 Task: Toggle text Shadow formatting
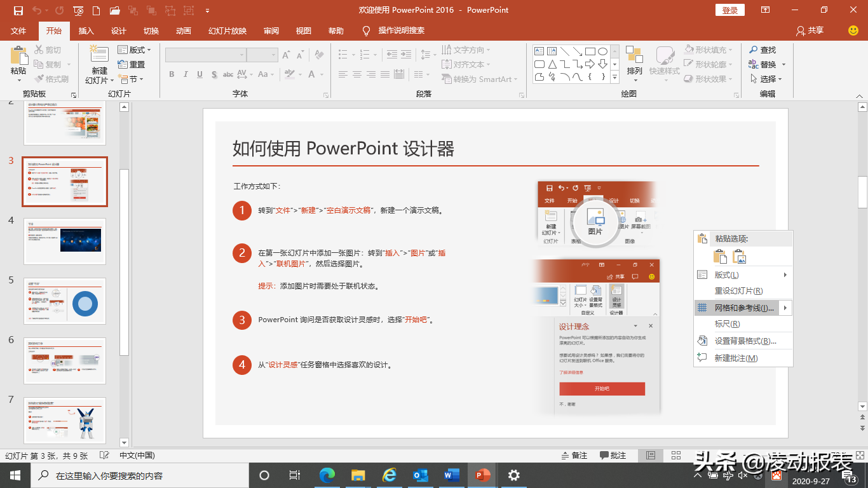214,74
